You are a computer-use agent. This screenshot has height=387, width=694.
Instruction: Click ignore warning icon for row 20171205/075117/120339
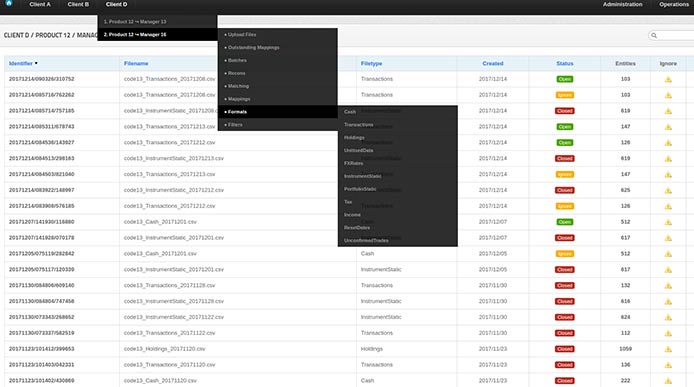click(x=668, y=270)
